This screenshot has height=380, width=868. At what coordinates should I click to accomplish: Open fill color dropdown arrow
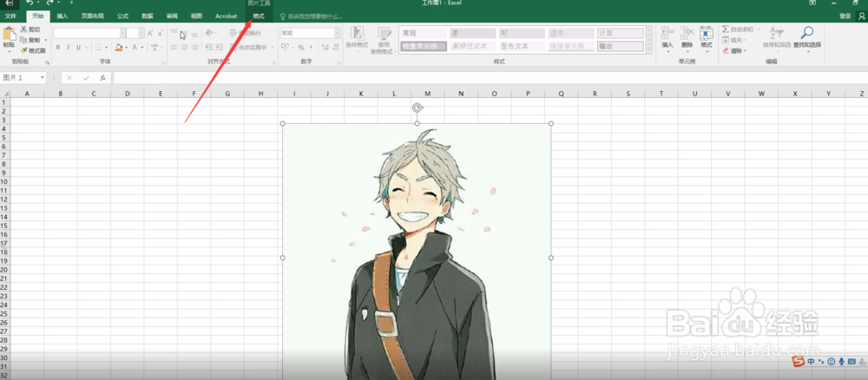(126, 48)
